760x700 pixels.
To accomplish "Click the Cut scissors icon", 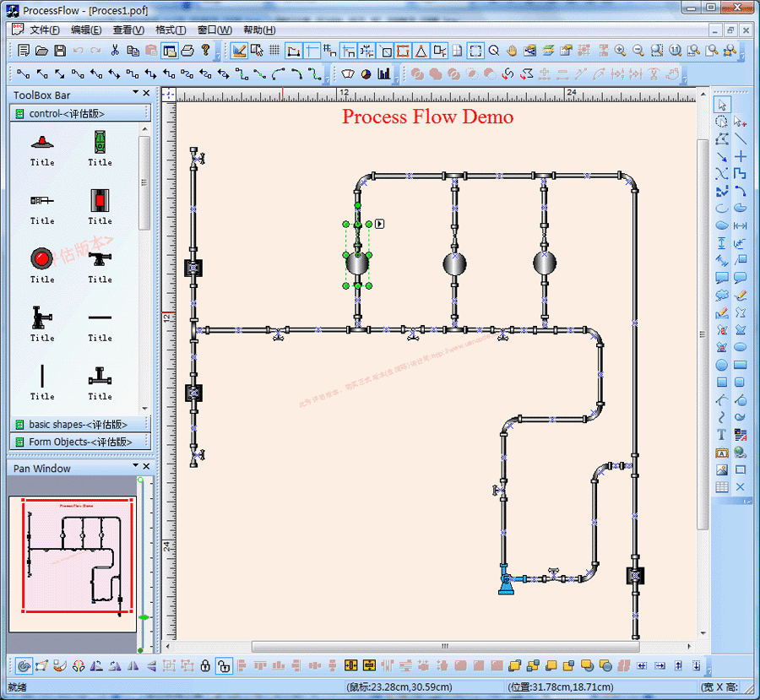I will (x=115, y=51).
